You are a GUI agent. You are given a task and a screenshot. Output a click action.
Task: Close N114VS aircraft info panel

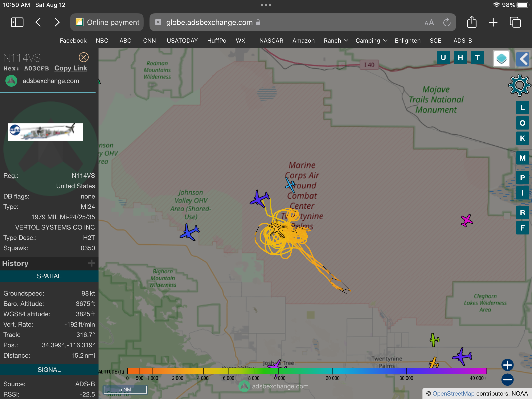coord(84,57)
